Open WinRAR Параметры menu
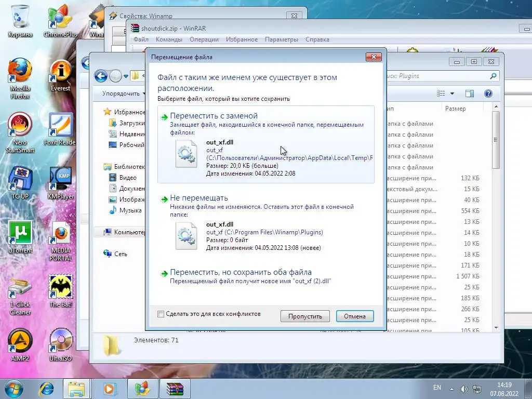Screen dimensions: 532x399 click(281, 39)
